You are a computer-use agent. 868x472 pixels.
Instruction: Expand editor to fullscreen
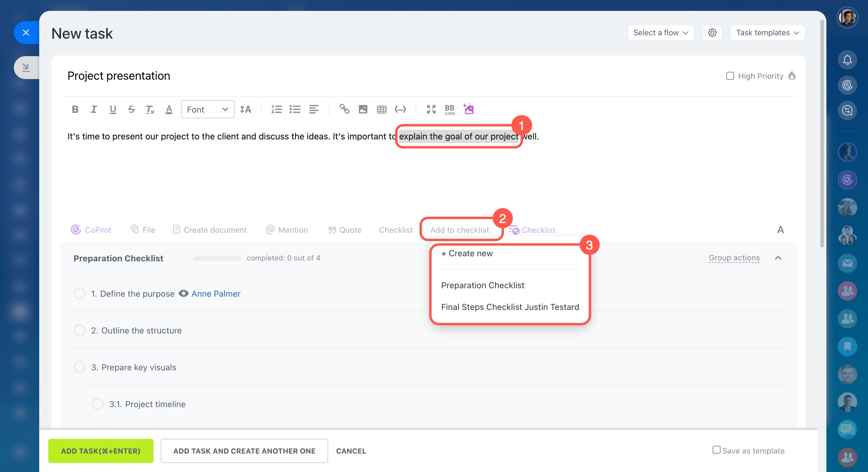tap(431, 109)
